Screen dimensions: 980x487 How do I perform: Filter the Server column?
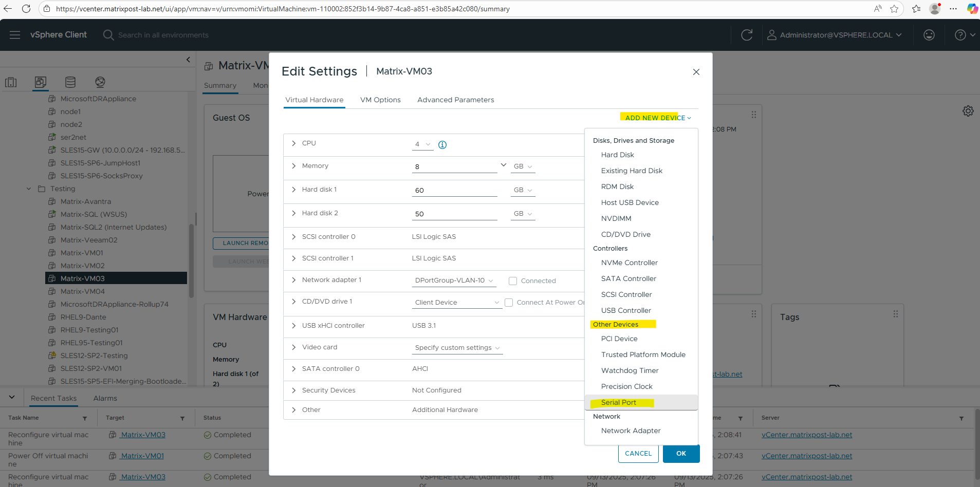[961, 419]
